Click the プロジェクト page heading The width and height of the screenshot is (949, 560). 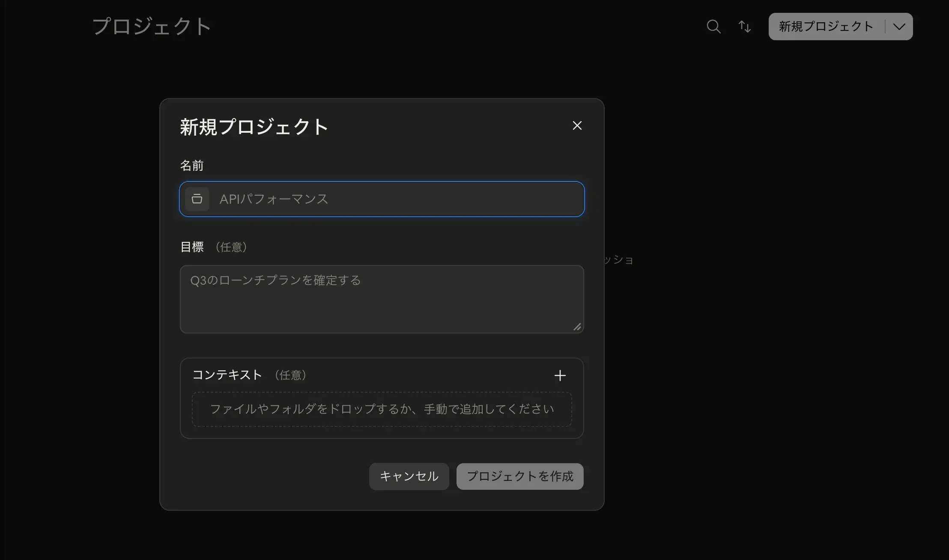pyautogui.click(x=152, y=27)
